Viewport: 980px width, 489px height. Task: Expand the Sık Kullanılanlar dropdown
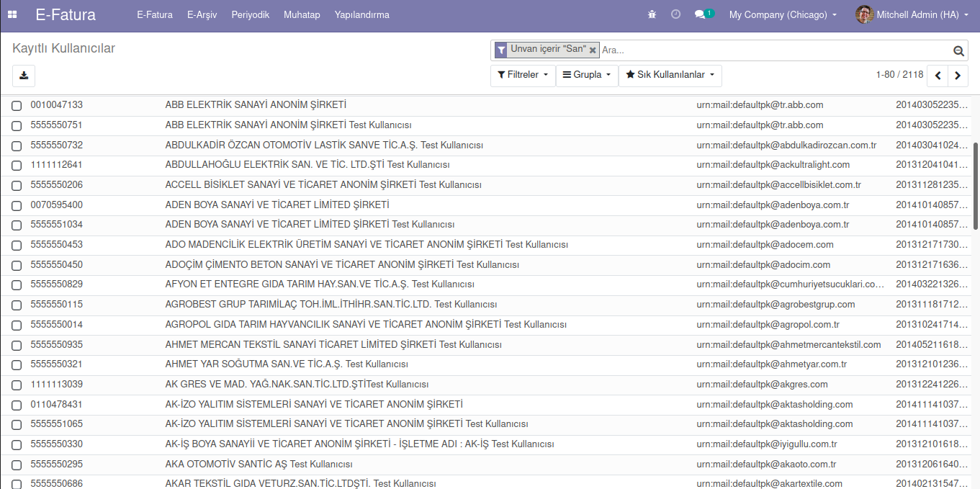coord(670,76)
